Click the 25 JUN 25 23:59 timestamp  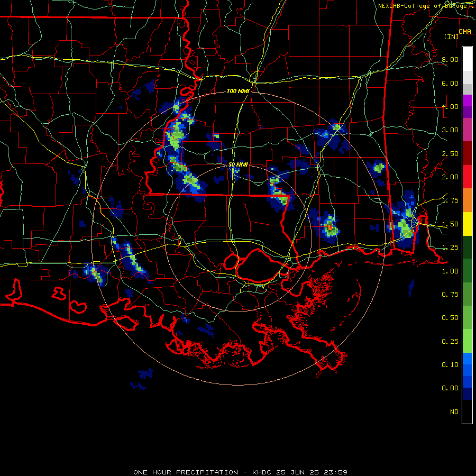pyautogui.click(x=312, y=472)
